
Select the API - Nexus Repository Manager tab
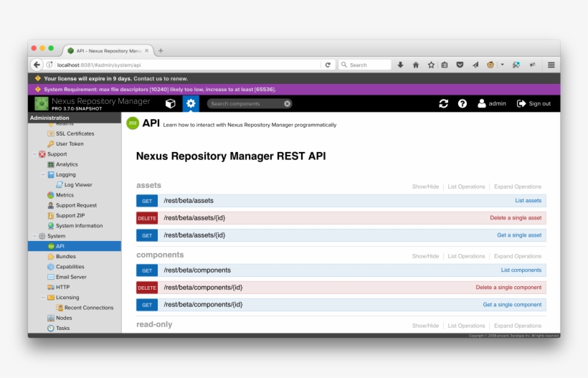(x=108, y=51)
